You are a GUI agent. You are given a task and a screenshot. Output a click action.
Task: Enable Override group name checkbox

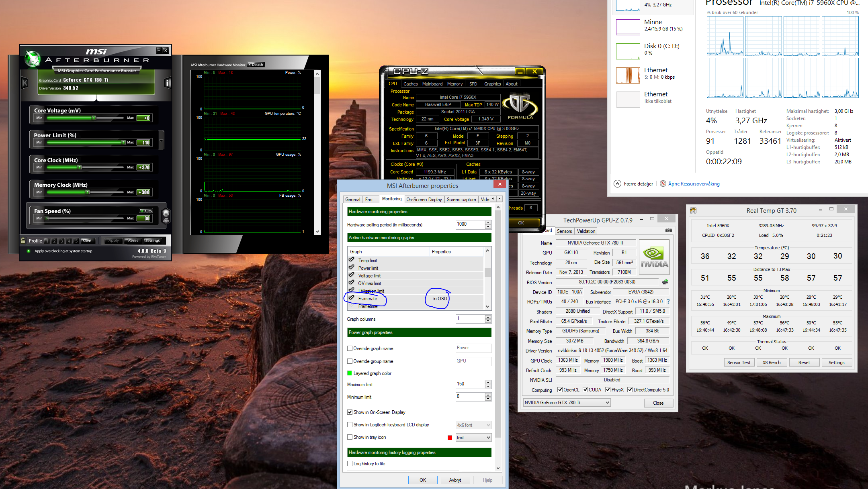350,361
